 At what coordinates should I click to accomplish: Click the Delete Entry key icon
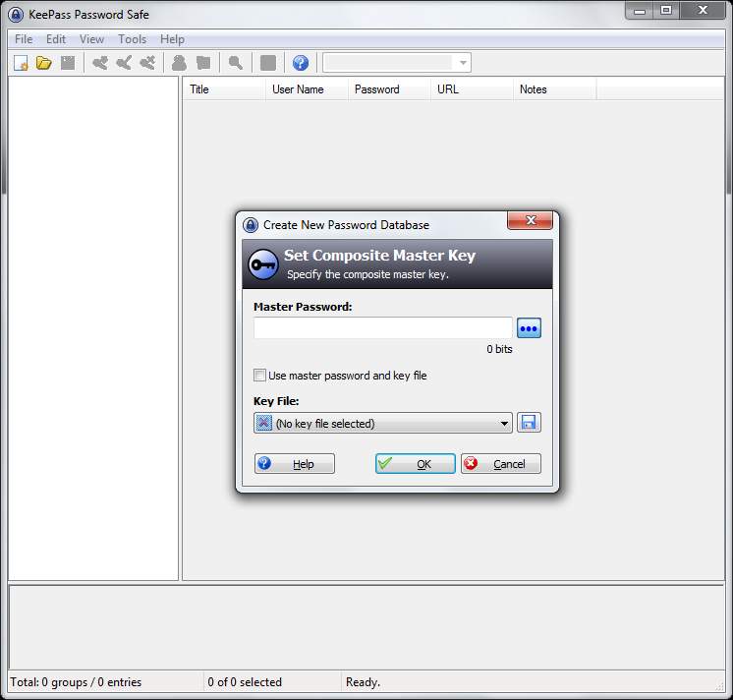tap(147, 63)
